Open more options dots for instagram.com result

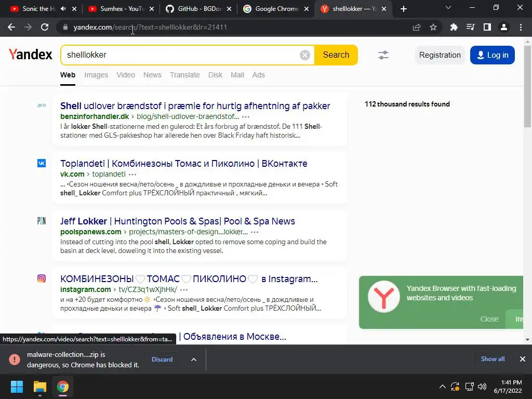[x=184, y=290]
